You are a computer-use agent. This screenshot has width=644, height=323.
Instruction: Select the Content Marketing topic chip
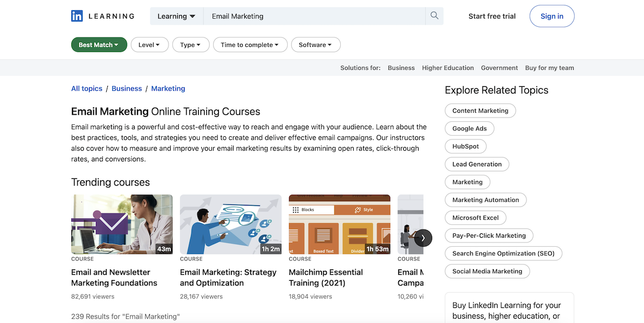click(x=480, y=111)
